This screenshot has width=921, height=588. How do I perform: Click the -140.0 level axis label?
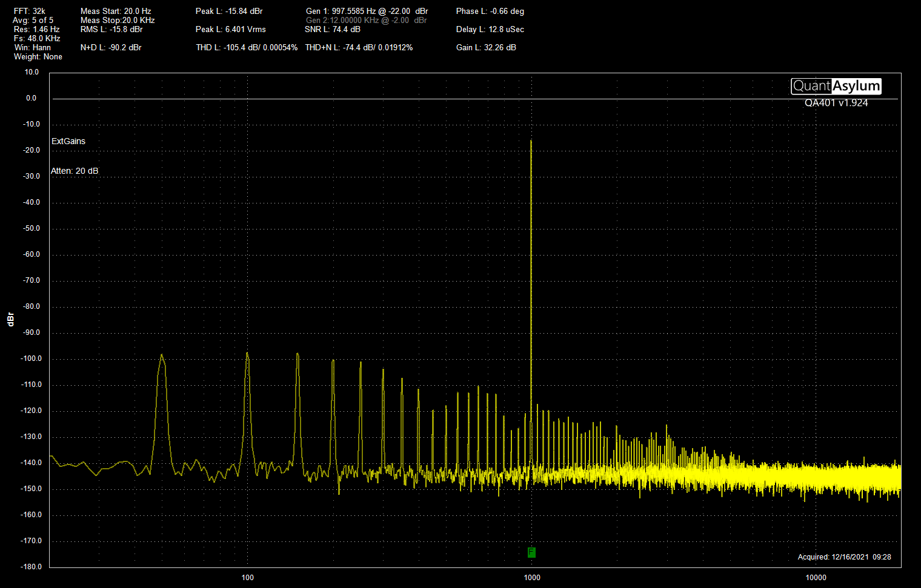point(31,463)
